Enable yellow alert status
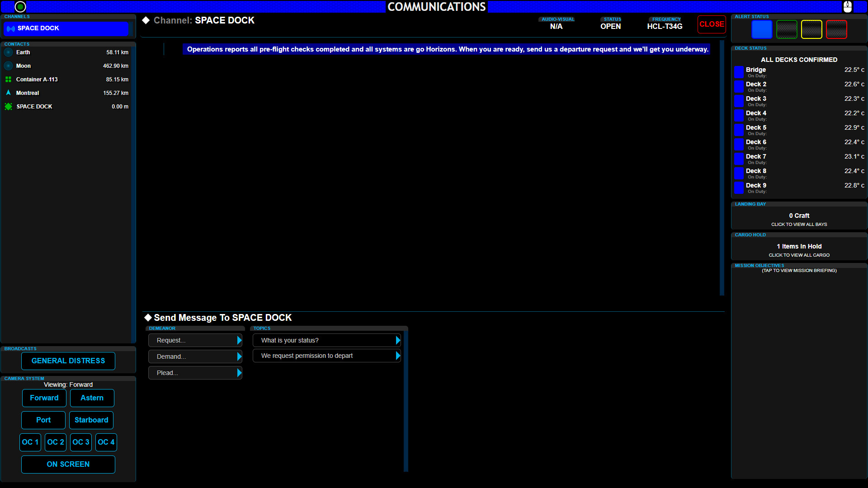 tap(811, 29)
